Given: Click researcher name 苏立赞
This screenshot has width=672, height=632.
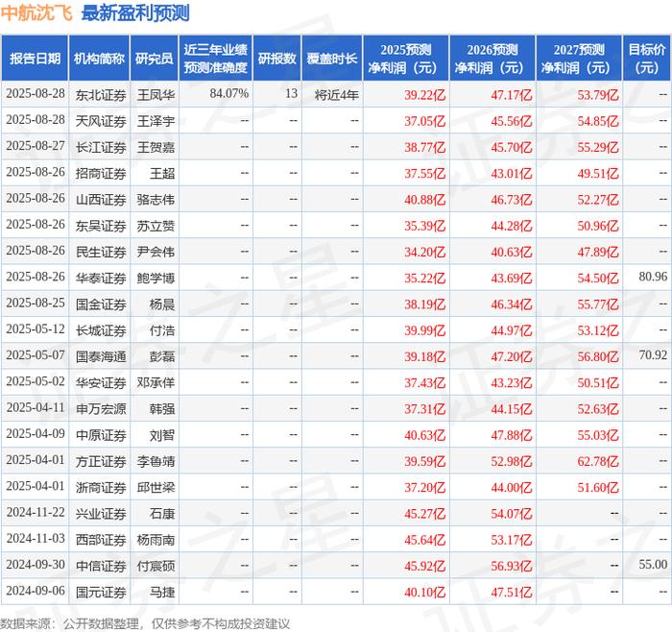Looking at the screenshot, I should (x=156, y=226).
